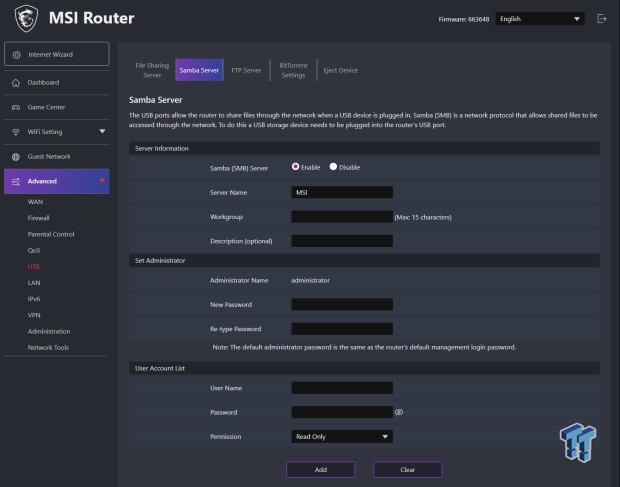This screenshot has height=487, width=620.
Task: Open the Permission Read Only dropdown
Action: 342,436
